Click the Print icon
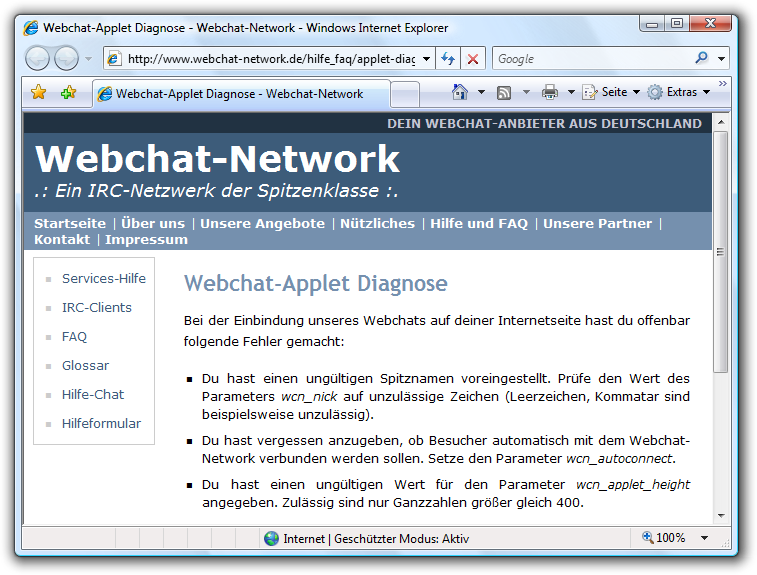Screen dimensions: 757x575 coord(550,92)
